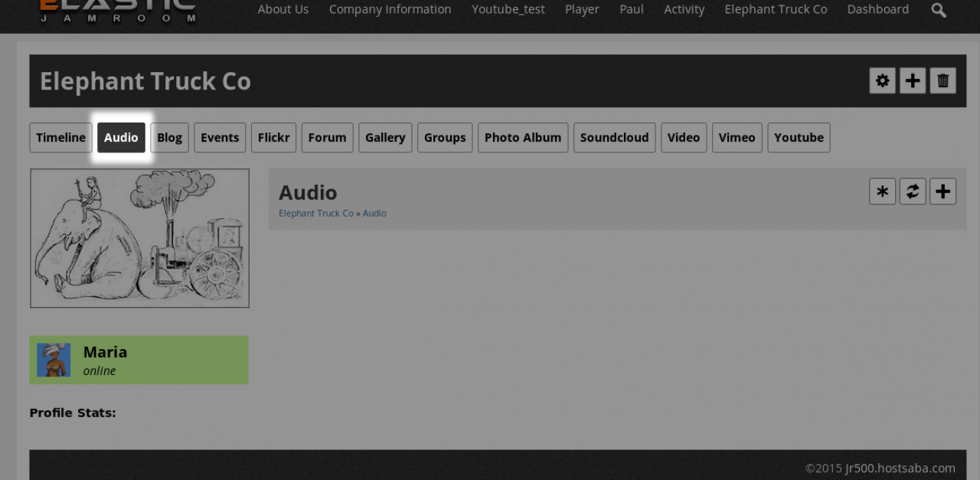Screen dimensions: 980x480
Task: Open the Dashboard menu item
Action: pos(877,9)
